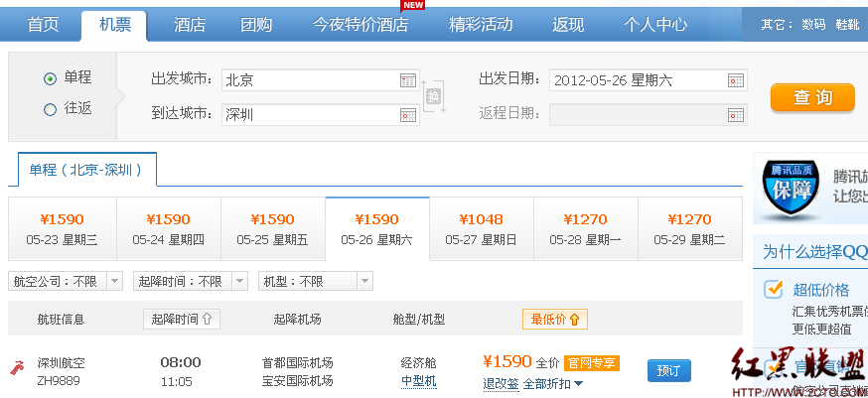Click the swap cities icon
Screen dimensions: 868x398
433,96
